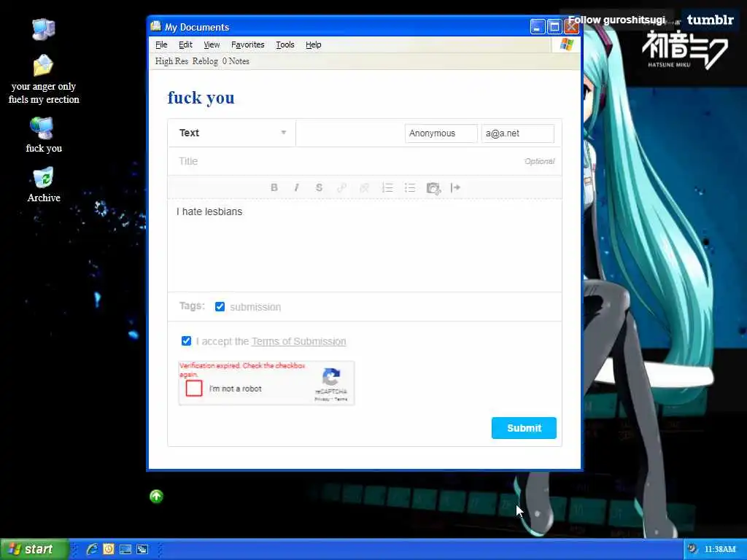This screenshot has width=747, height=560.
Task: Add a photo with the camera icon
Action: point(433,188)
